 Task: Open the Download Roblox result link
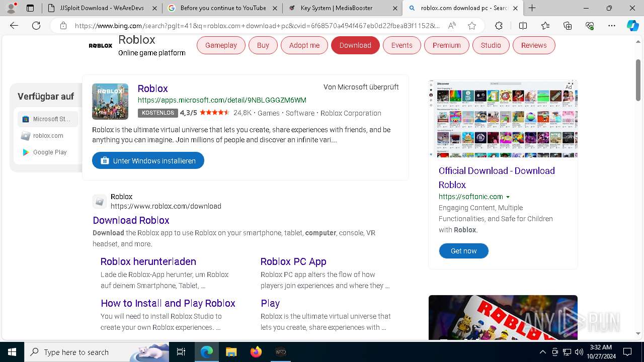pos(131,220)
